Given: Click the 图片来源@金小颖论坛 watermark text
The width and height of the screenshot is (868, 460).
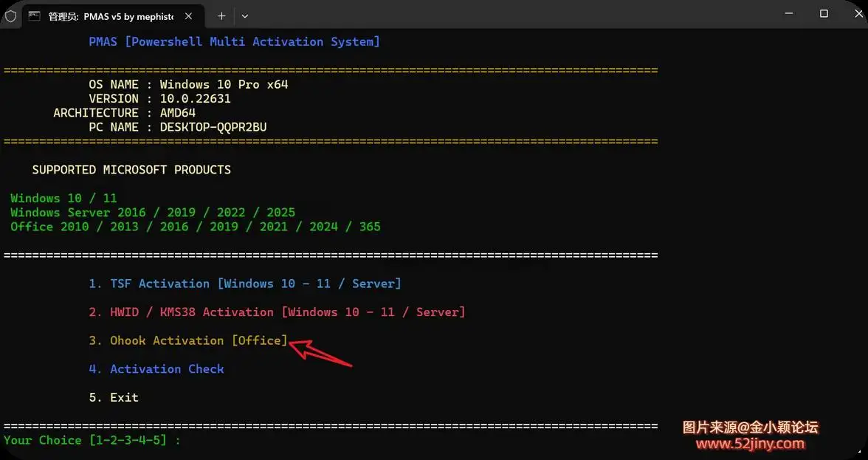Looking at the screenshot, I should (750, 428).
